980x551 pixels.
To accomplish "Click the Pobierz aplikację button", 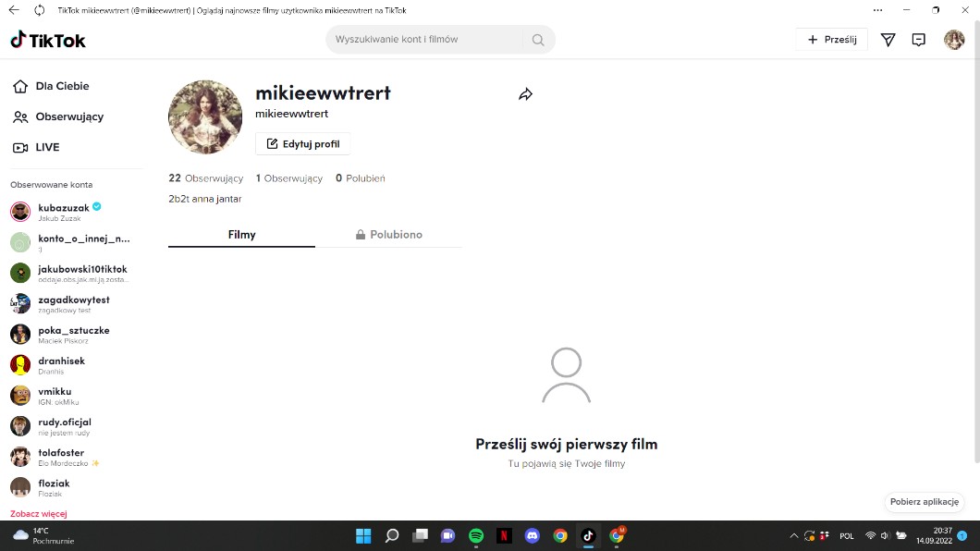I will point(924,501).
